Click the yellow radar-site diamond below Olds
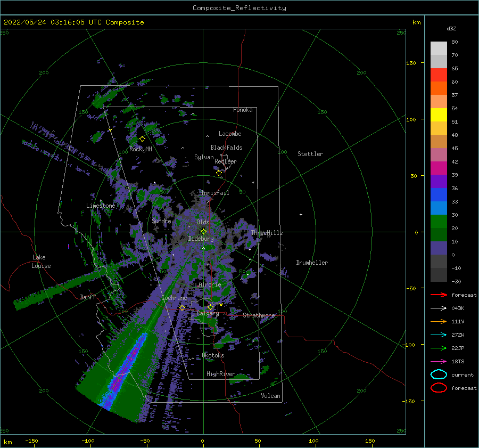Viewport: 479px width, 448px height. coord(203,232)
